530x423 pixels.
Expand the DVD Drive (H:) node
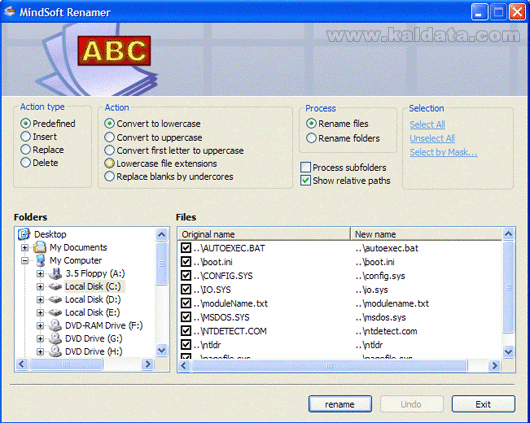click(x=40, y=352)
